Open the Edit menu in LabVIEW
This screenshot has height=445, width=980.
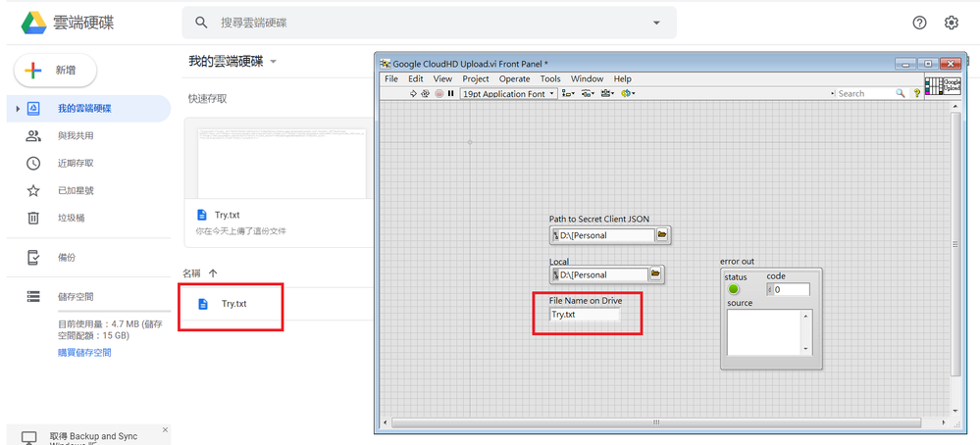pyautogui.click(x=416, y=78)
